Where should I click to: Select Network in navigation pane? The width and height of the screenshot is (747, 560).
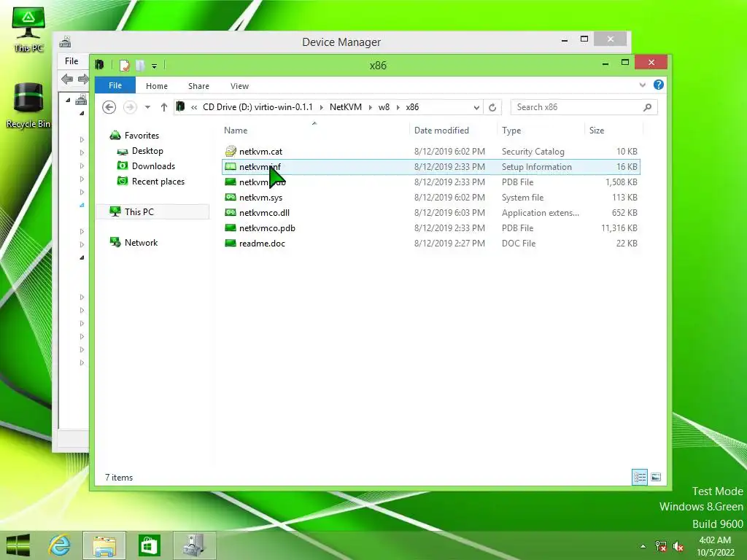[x=141, y=242]
